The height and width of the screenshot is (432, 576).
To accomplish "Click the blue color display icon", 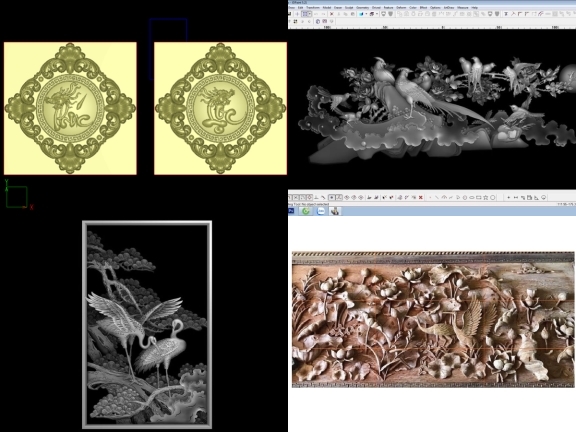I will tap(361, 14).
